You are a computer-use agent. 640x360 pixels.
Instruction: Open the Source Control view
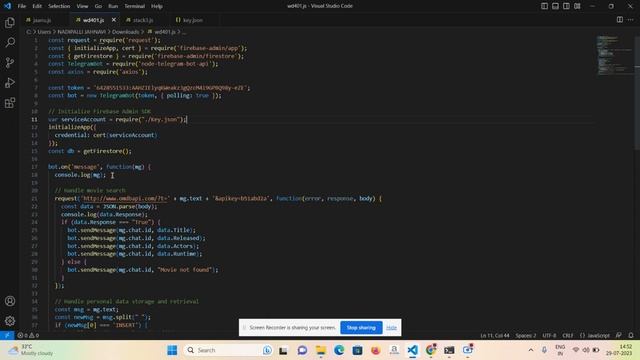tap(10, 62)
